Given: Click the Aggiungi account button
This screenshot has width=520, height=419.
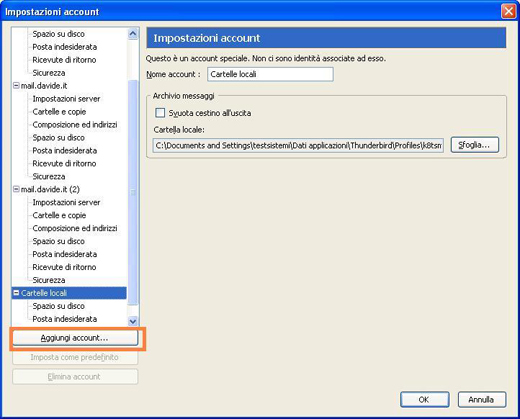Looking at the screenshot, I should tap(75, 338).
